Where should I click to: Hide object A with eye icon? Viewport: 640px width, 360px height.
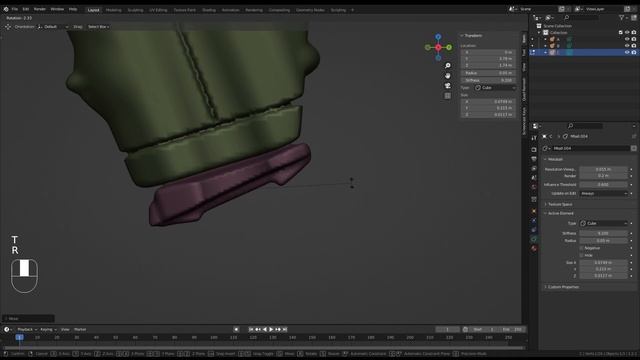627,39
